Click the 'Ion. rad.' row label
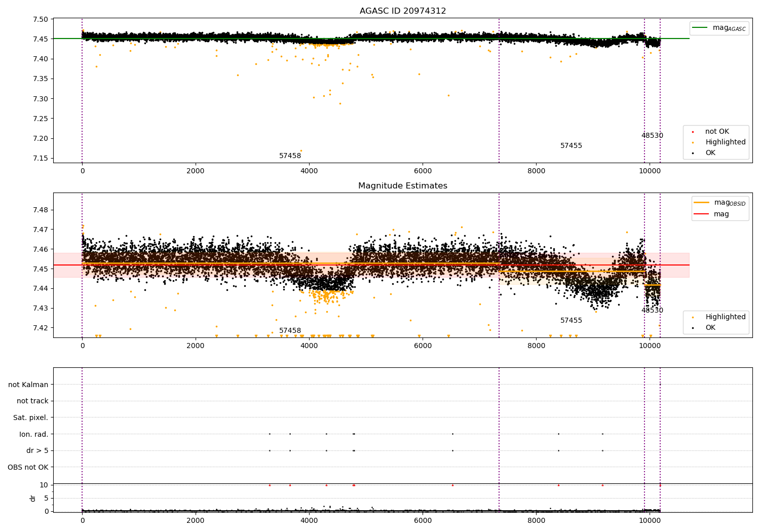This screenshot has height=532, width=760. (x=34, y=434)
